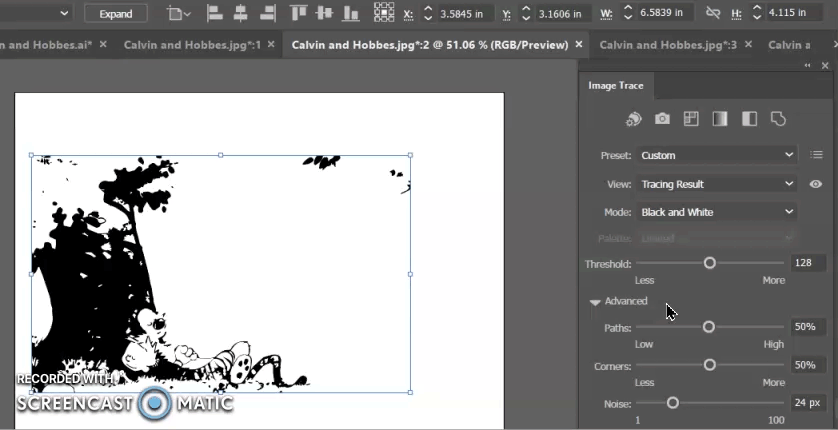Click the Threshold slider handle
The image size is (838, 430).
tap(710, 263)
